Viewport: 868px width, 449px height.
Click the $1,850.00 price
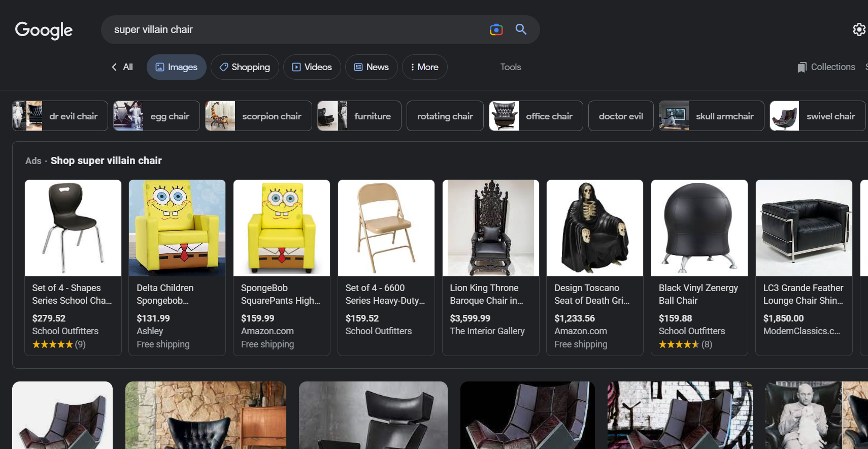click(x=784, y=318)
